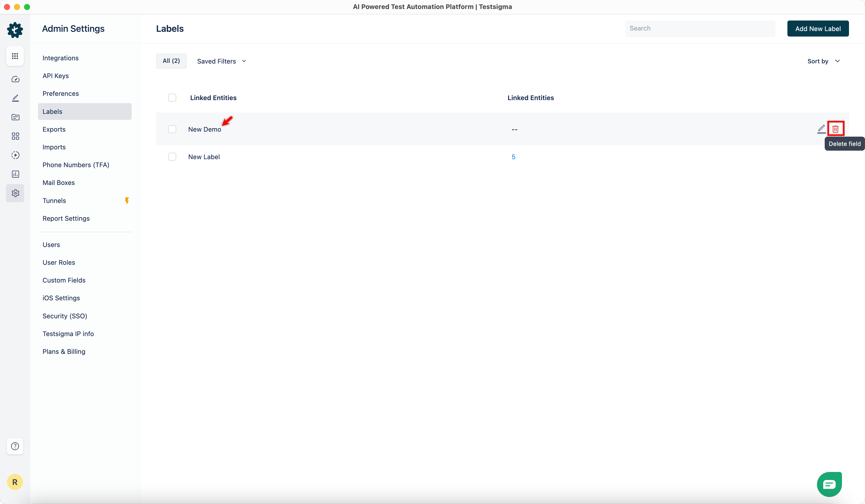The height and width of the screenshot is (504, 865).
Task: Open the dashboard gauge icon in sidebar
Action: click(x=15, y=79)
